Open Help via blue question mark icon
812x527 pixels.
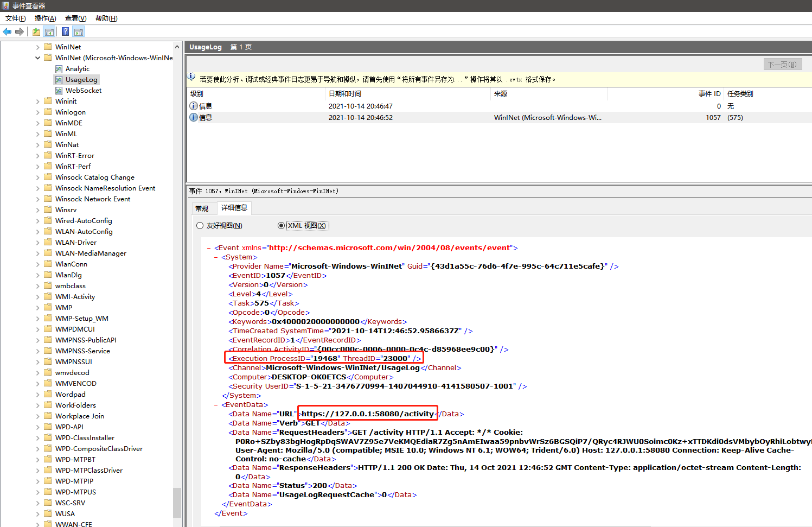tap(65, 31)
